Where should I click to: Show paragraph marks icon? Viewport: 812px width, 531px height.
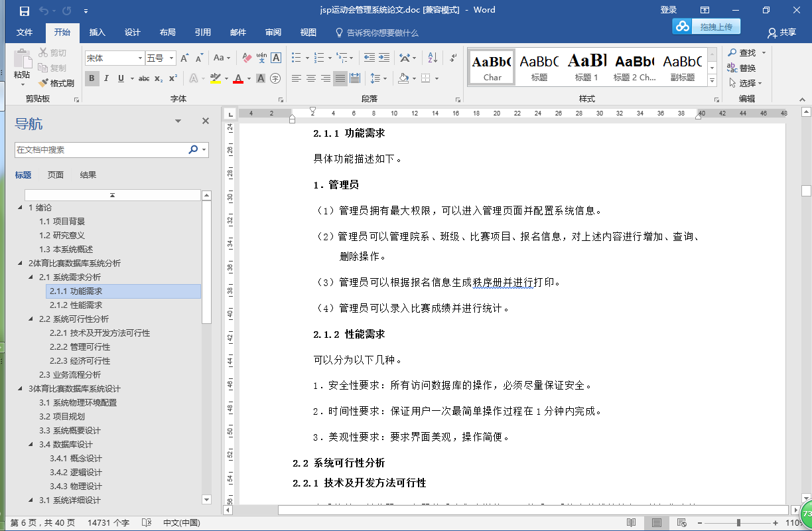point(452,58)
